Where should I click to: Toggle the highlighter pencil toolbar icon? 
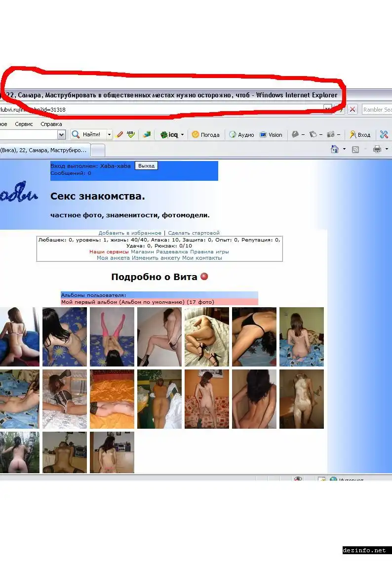click(119, 134)
